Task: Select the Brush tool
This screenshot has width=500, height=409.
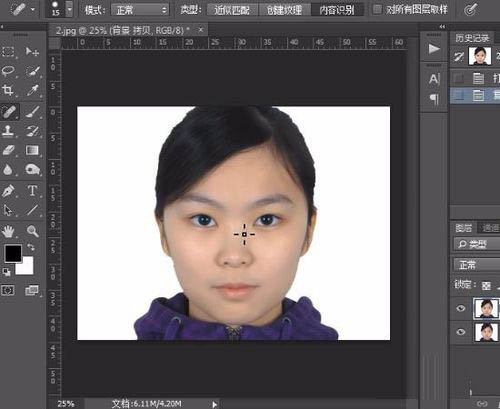Action: click(32, 112)
